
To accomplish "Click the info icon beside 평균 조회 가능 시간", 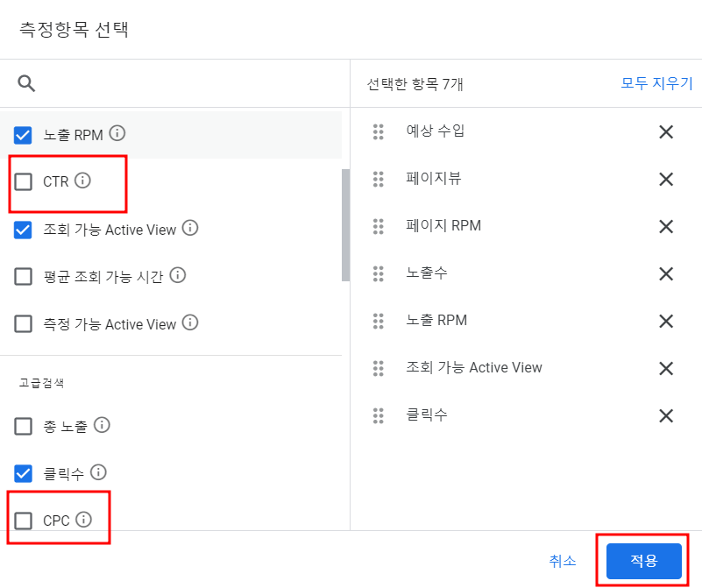I will point(177,273).
